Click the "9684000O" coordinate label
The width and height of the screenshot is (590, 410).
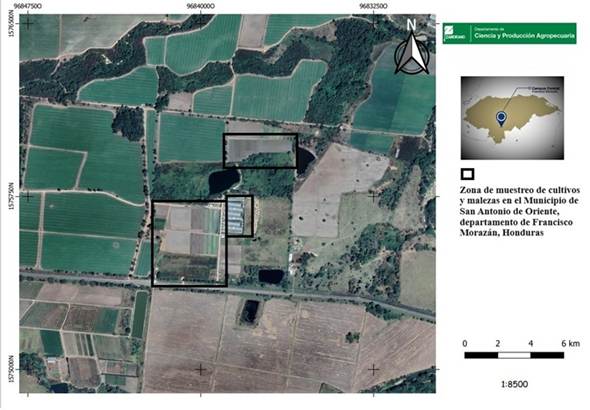tap(201, 6)
